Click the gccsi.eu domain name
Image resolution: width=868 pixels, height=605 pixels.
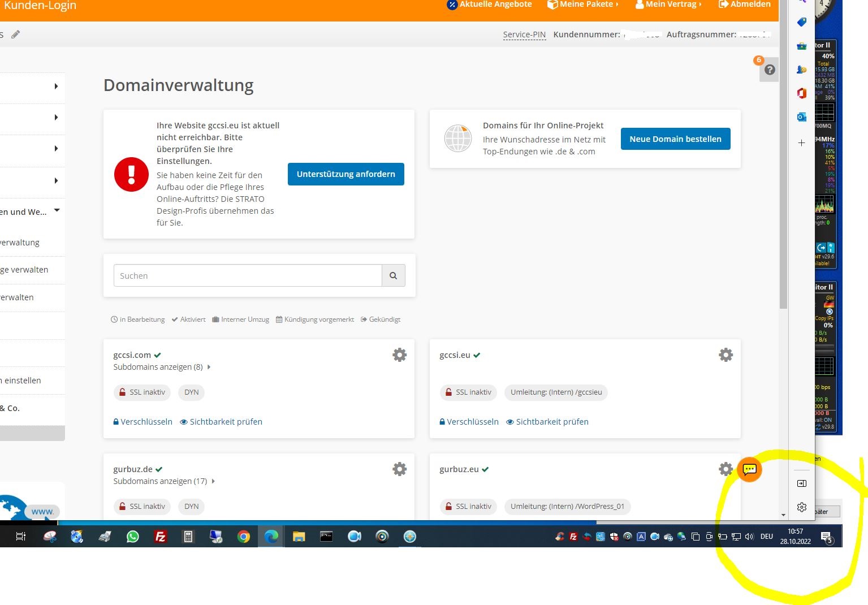(455, 355)
